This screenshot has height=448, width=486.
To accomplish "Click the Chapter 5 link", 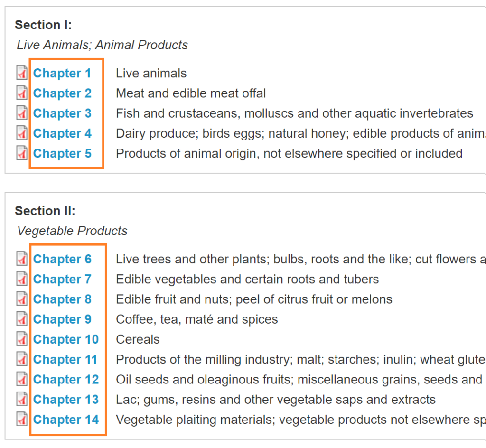I will pos(62,154).
